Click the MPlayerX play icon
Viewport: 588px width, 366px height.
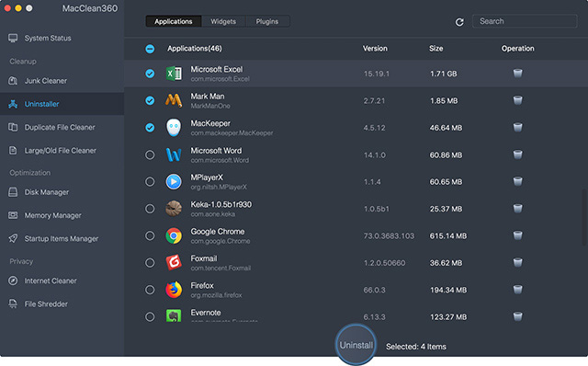click(x=174, y=182)
